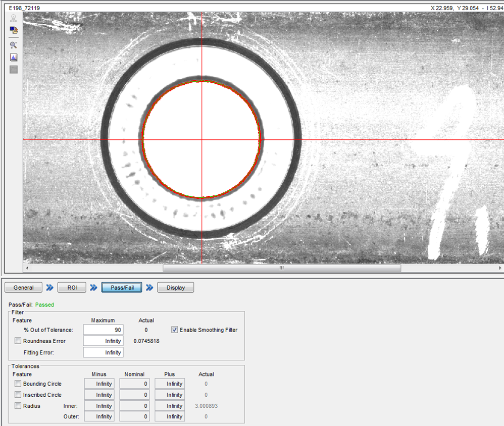Screen dimensions: 504x426
Task: Click the arrow icon after ROI button
Action: pyautogui.click(x=93, y=288)
